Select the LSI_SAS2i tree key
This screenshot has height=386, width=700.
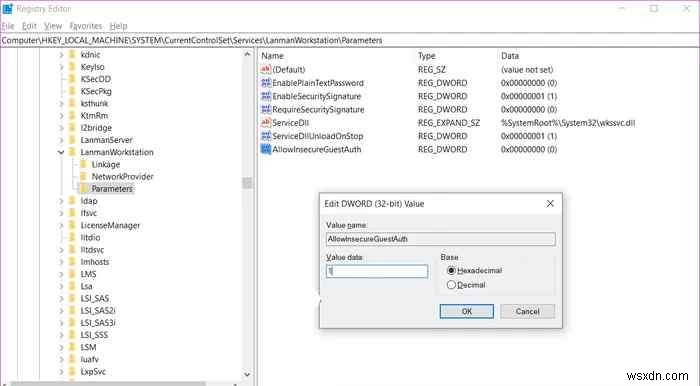(x=98, y=311)
